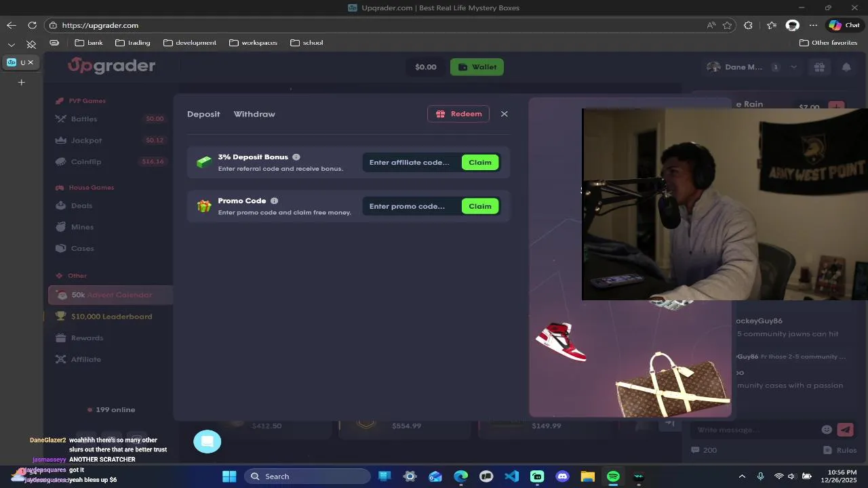This screenshot has height=488, width=868.
Task: Open the browser profile avatar
Action: coord(792,25)
